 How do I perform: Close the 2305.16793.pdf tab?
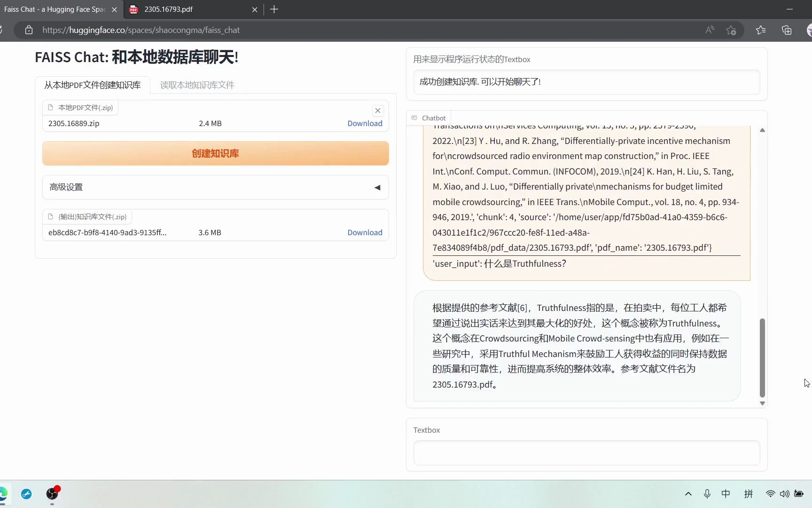coord(255,9)
